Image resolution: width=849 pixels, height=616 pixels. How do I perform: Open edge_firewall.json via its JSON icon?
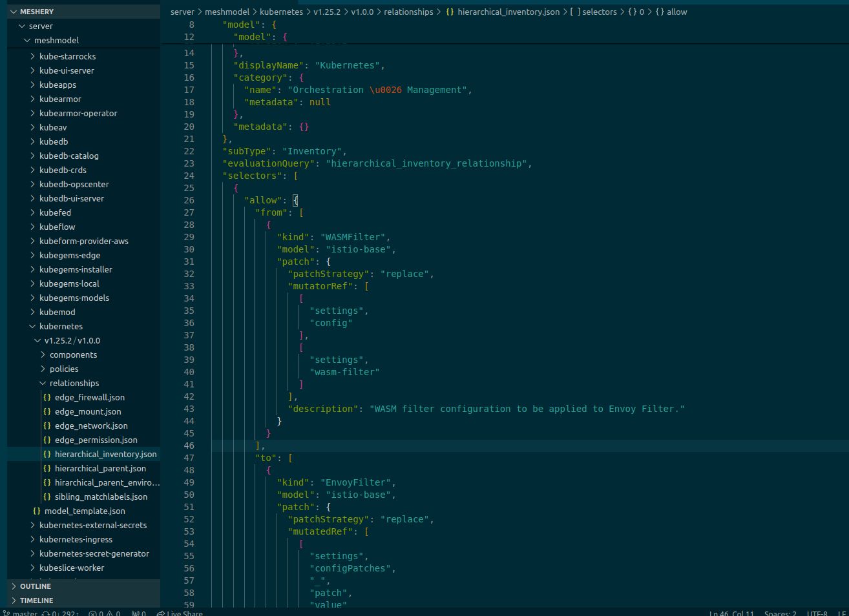coord(47,397)
